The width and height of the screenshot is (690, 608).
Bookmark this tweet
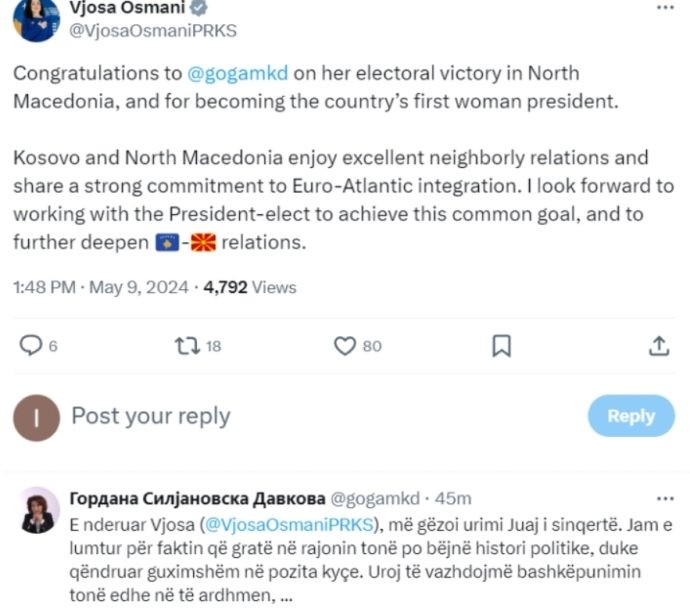click(x=502, y=346)
